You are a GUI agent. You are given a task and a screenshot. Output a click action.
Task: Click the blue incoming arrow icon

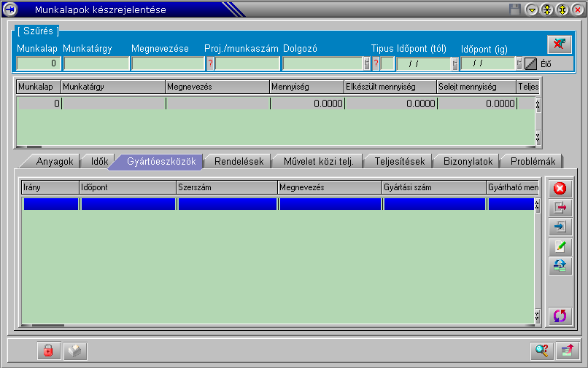tap(560, 227)
